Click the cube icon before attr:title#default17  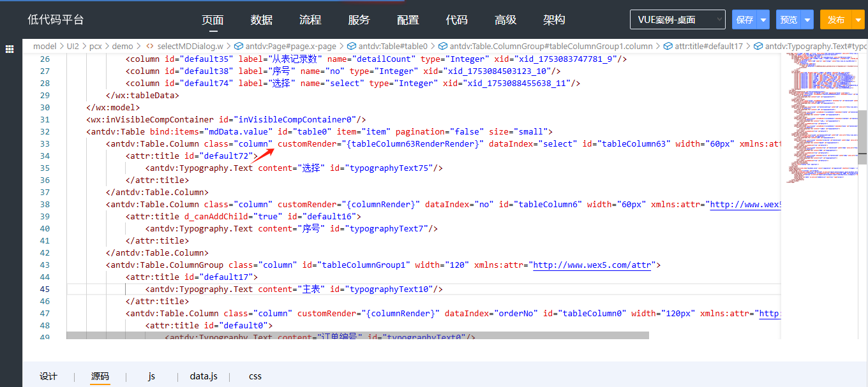[668, 46]
